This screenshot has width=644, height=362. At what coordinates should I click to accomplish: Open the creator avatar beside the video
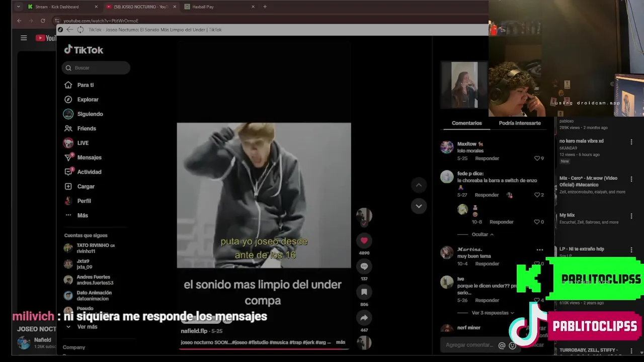coord(364,216)
